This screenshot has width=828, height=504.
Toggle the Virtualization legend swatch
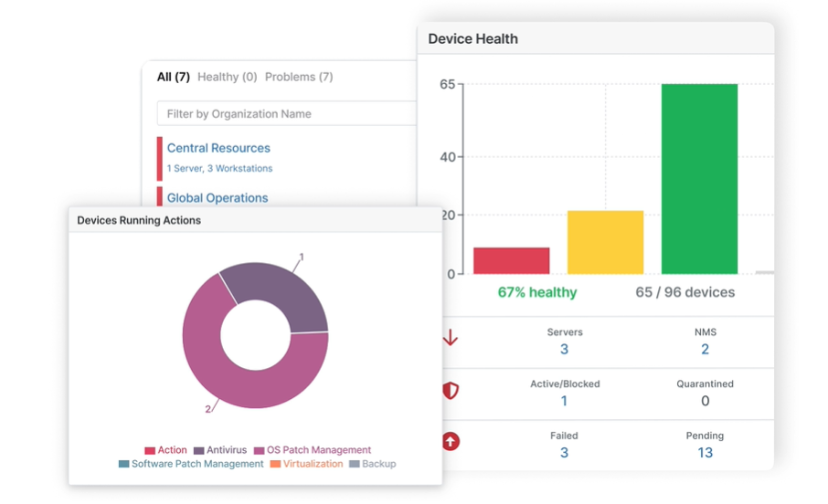pyautogui.click(x=275, y=464)
